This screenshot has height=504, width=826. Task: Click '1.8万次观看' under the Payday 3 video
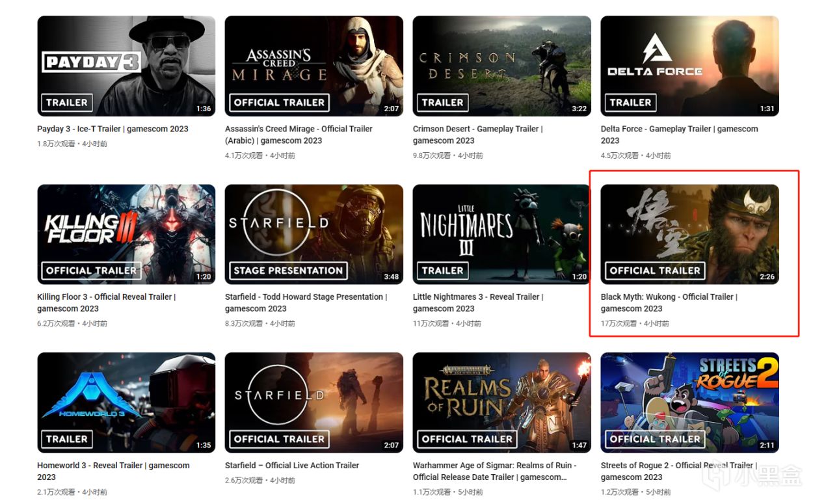[57, 144]
